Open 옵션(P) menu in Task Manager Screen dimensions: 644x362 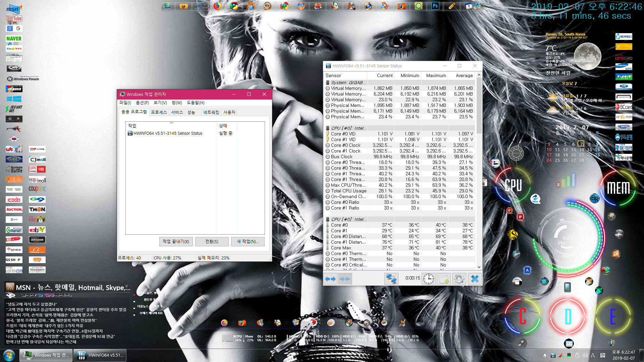(x=142, y=103)
